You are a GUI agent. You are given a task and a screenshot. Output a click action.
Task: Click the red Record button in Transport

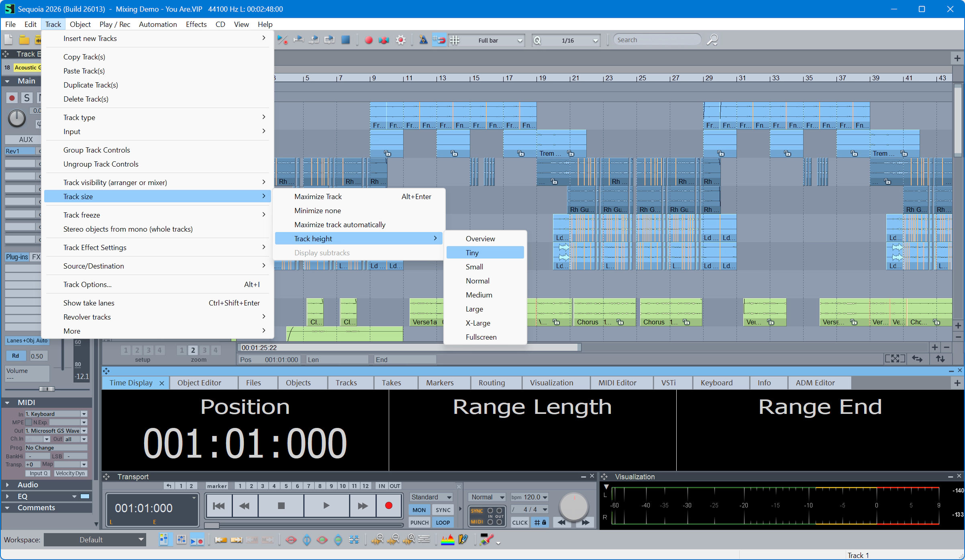(388, 506)
